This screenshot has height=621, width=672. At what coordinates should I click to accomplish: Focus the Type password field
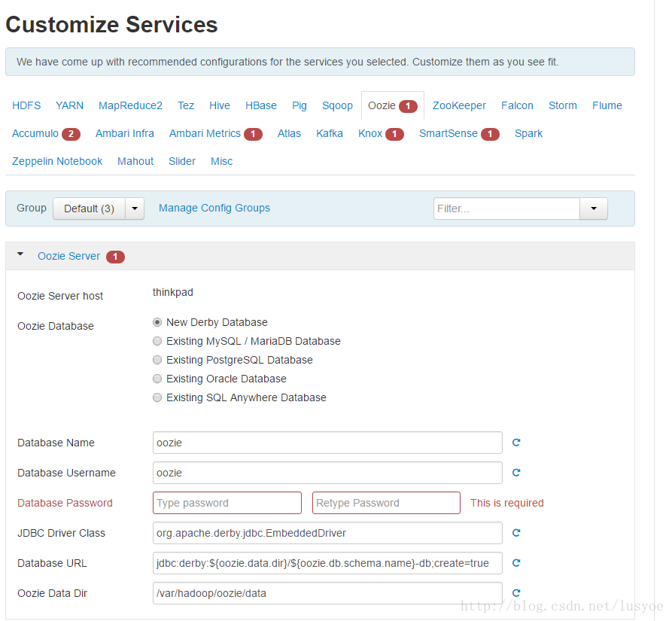(227, 503)
